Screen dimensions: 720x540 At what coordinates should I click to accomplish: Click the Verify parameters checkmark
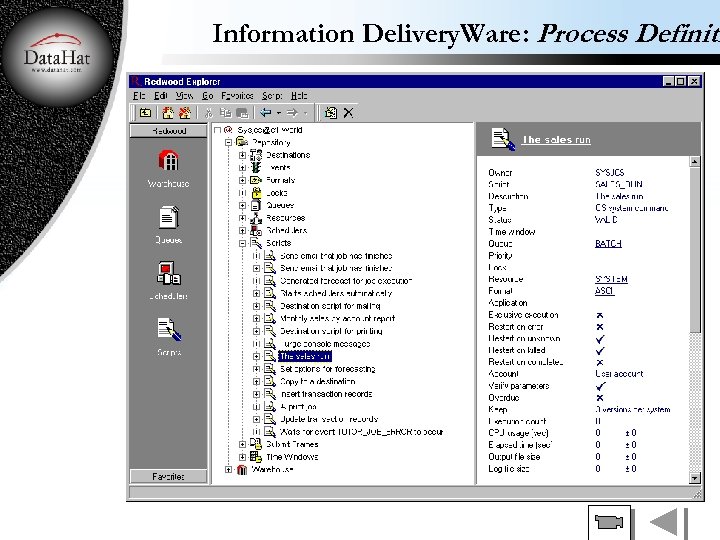pos(600,386)
